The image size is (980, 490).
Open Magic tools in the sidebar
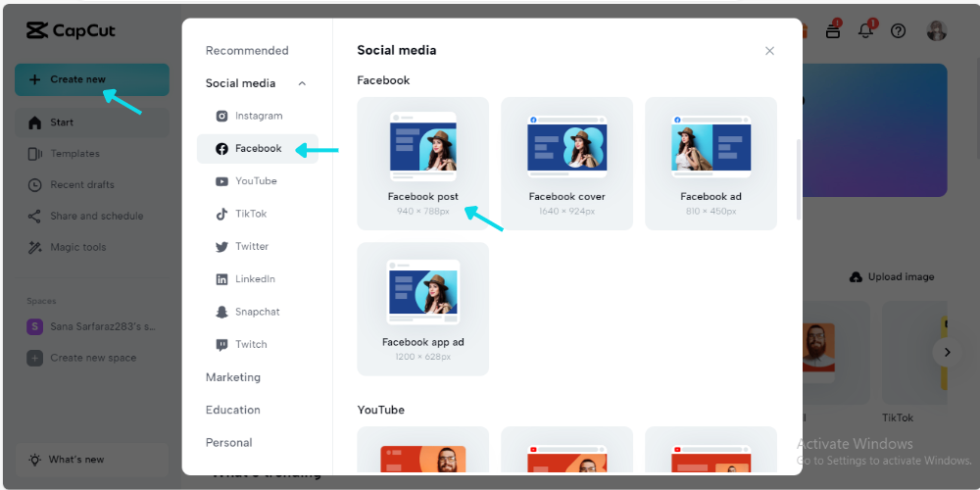click(x=92, y=248)
